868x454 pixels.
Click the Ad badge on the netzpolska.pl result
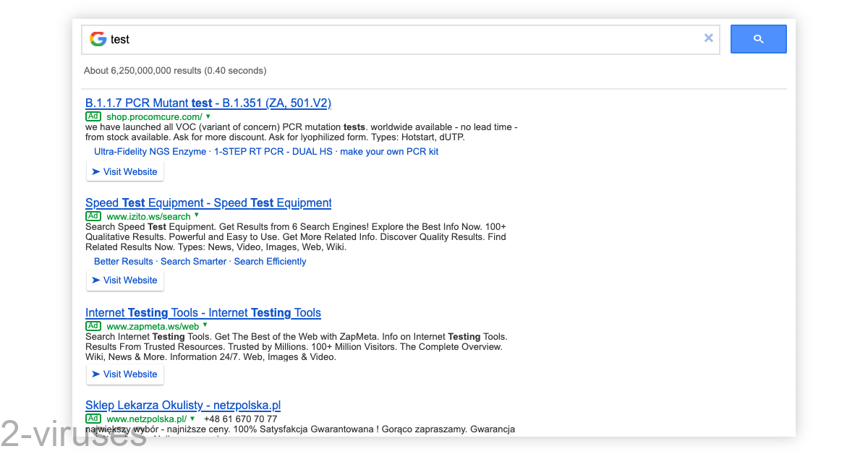93,418
